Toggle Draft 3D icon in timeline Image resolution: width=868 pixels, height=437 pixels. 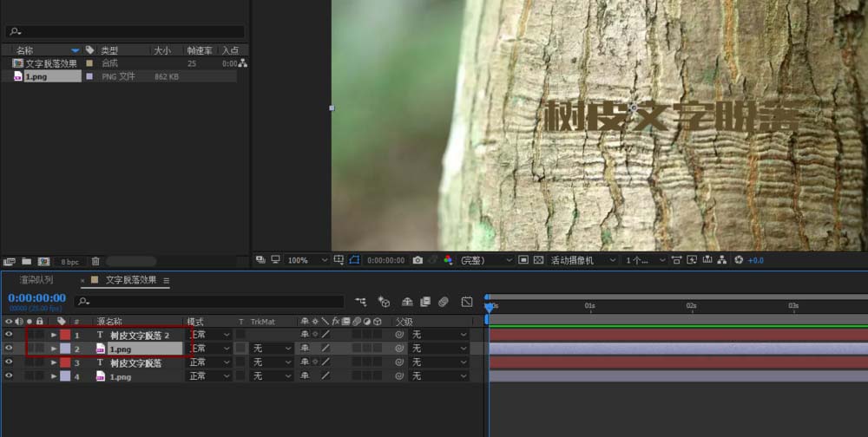point(384,302)
